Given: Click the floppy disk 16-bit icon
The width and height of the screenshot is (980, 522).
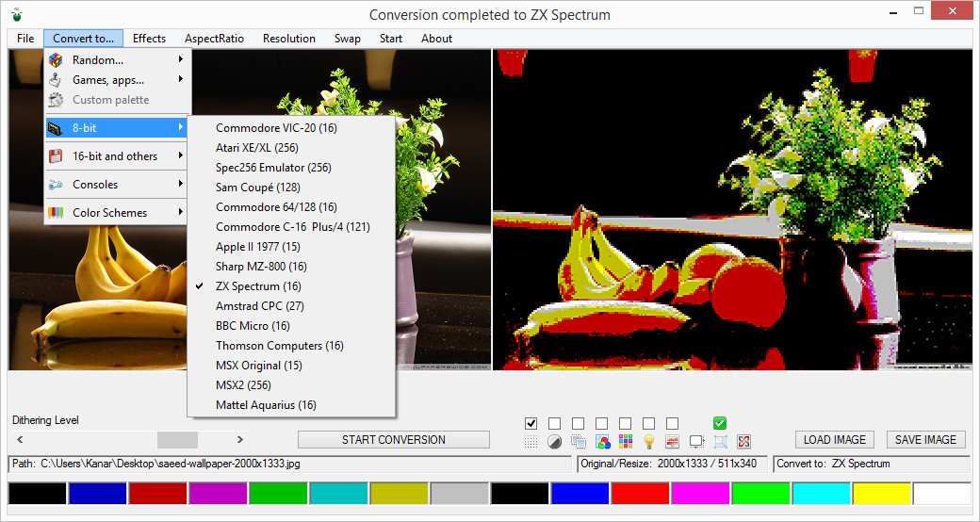Looking at the screenshot, I should 56,156.
